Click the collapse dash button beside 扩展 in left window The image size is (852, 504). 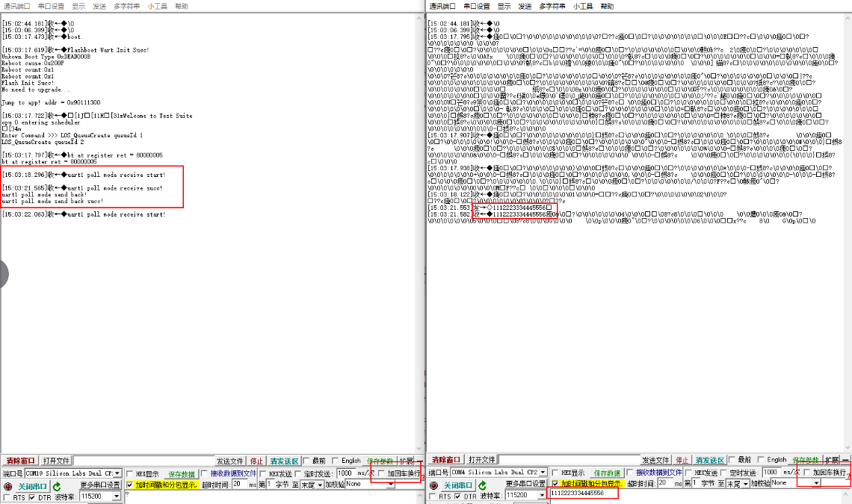coord(420,461)
